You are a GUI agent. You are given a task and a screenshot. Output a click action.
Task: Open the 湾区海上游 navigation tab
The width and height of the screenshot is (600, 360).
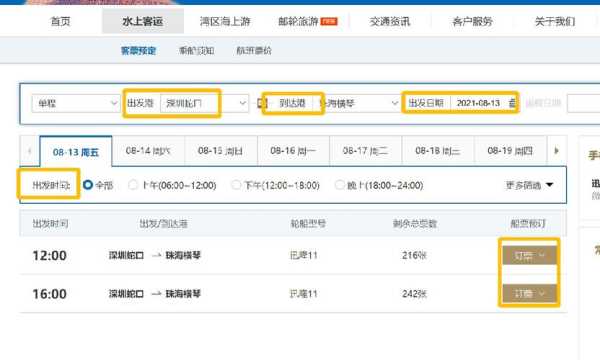click(225, 21)
